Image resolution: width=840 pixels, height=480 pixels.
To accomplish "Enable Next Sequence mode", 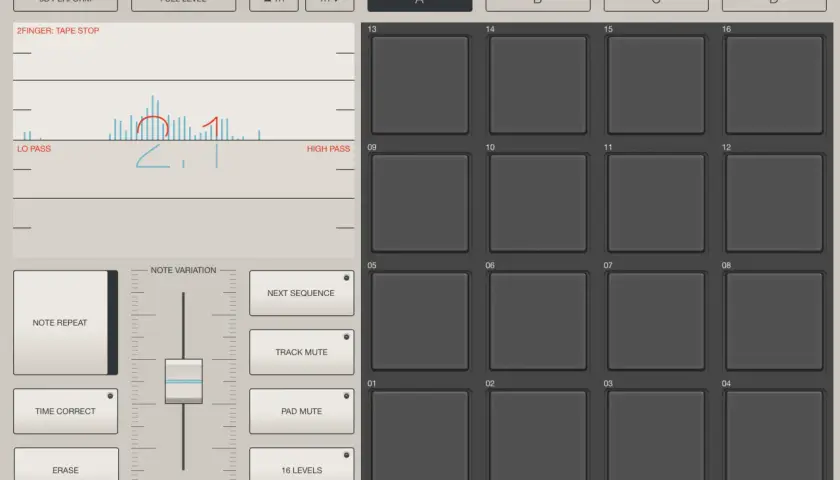I will pyautogui.click(x=302, y=293).
